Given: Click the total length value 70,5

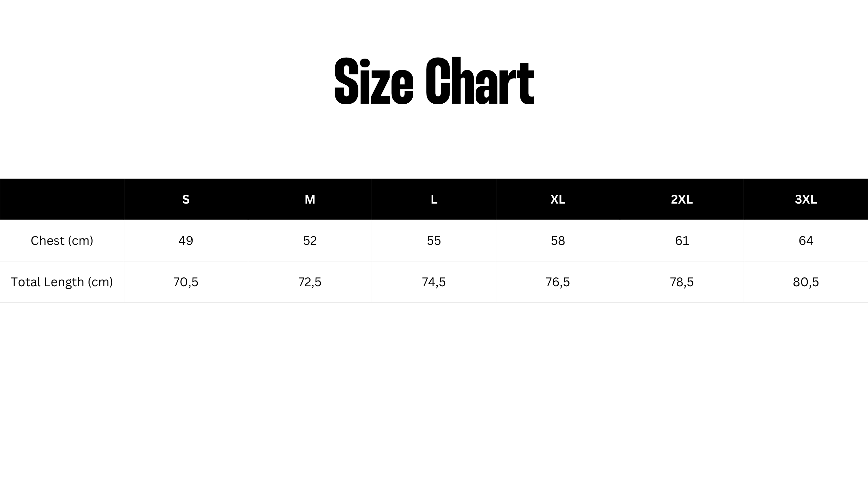Looking at the screenshot, I should click(x=186, y=282).
